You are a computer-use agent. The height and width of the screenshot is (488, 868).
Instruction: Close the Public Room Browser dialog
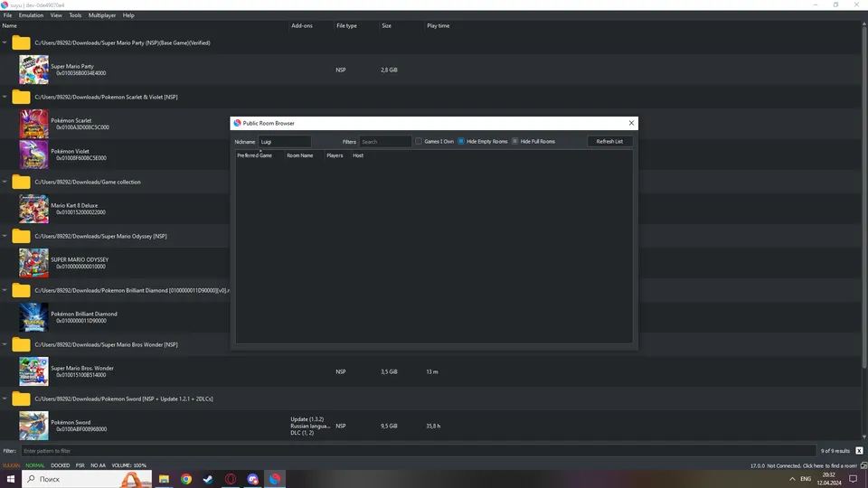[631, 123]
